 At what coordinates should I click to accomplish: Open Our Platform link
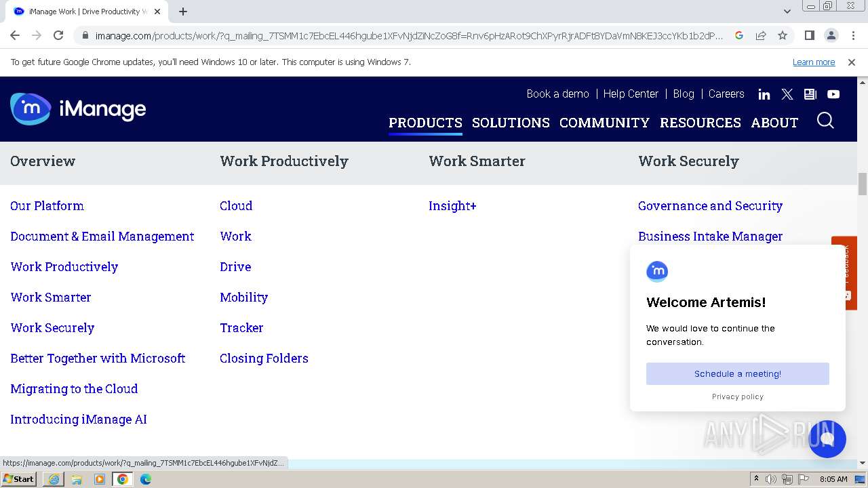pyautogui.click(x=47, y=206)
